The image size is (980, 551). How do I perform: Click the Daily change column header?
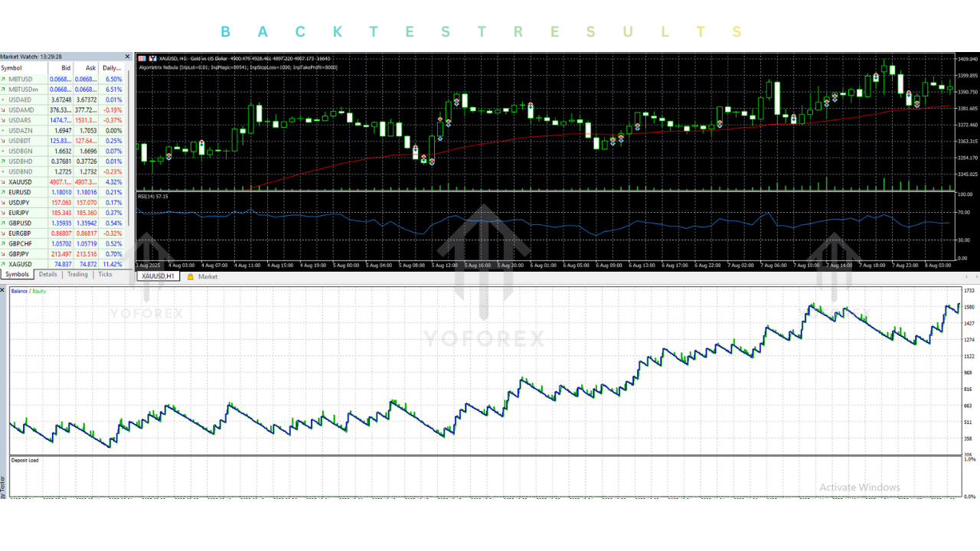pyautogui.click(x=112, y=68)
